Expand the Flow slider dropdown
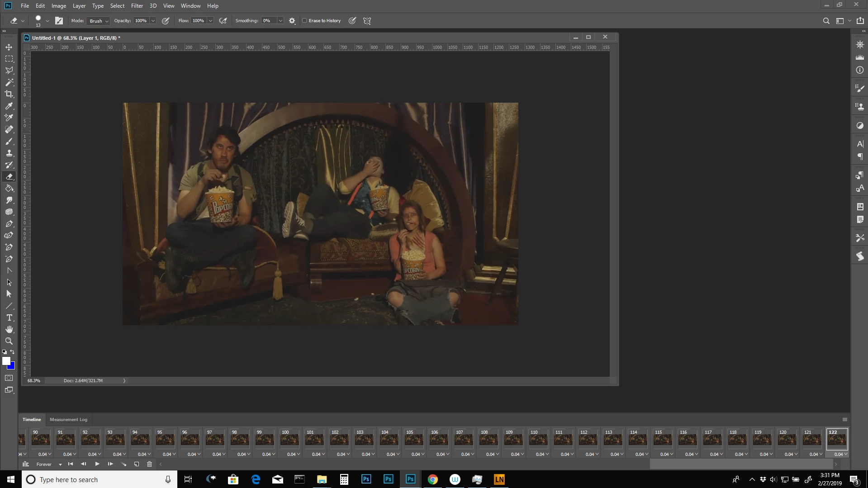Viewport: 868px width, 488px height. (x=210, y=21)
